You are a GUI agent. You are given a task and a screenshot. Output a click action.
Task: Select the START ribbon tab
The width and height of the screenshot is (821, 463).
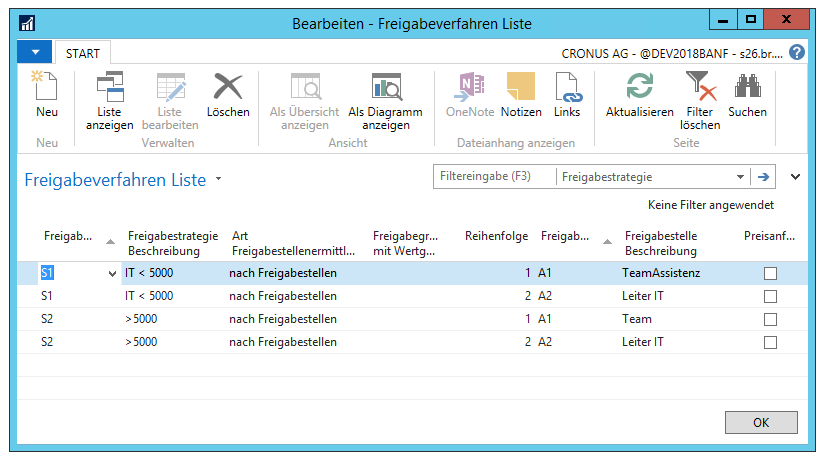coord(83,53)
